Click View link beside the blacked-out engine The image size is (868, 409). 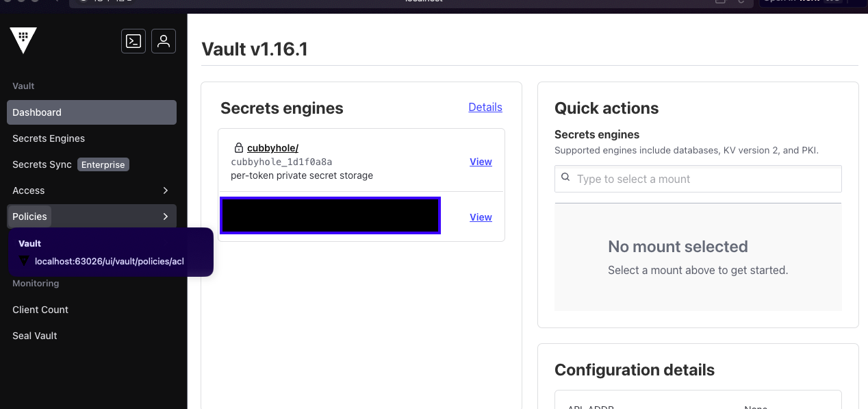481,217
